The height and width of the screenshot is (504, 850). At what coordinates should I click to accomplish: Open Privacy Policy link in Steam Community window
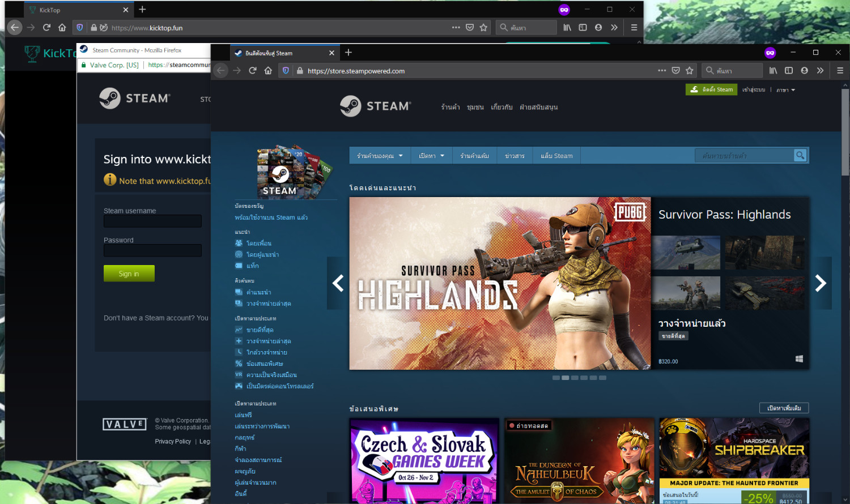point(173,441)
